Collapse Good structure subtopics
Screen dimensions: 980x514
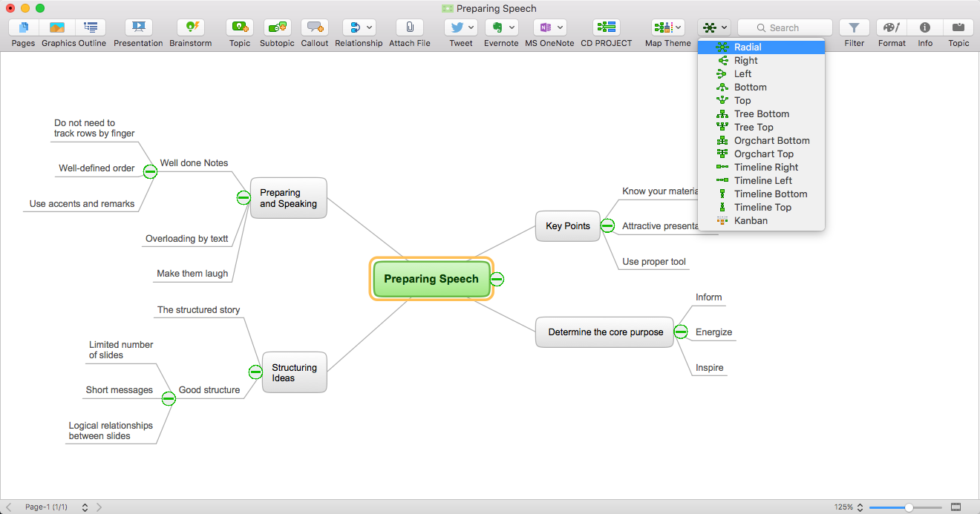tap(169, 398)
